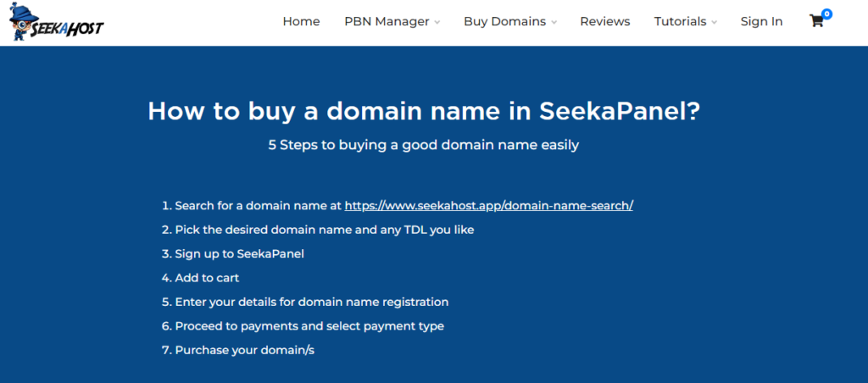This screenshot has height=383, width=868.
Task: Click the SeekaHost logo
Action: coord(57,21)
